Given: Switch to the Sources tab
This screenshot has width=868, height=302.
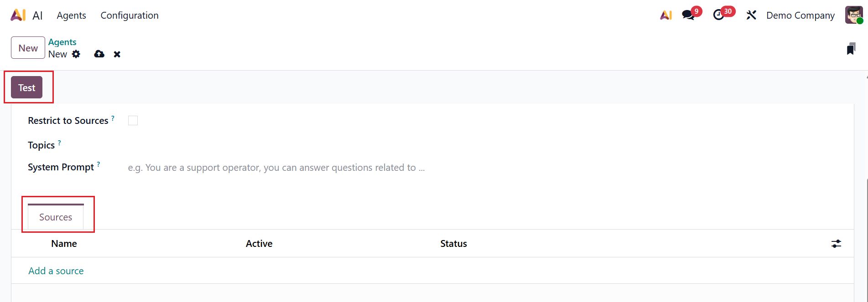Looking at the screenshot, I should point(56,217).
